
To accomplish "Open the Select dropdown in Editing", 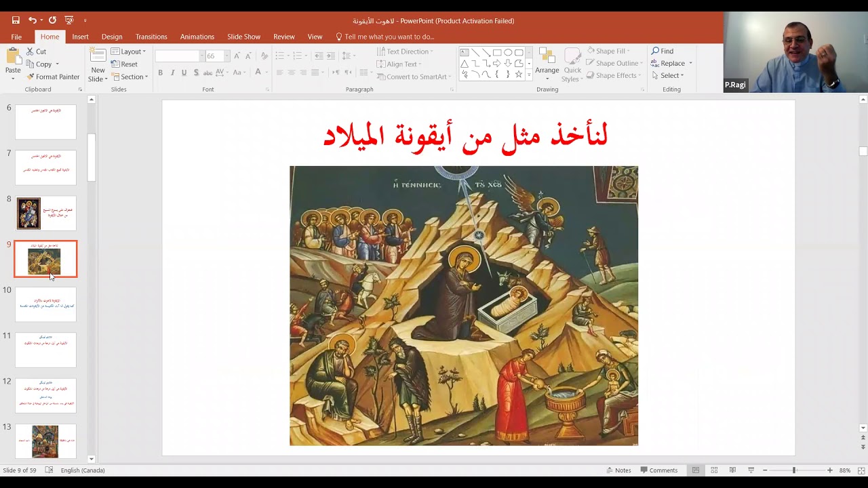I will click(667, 75).
